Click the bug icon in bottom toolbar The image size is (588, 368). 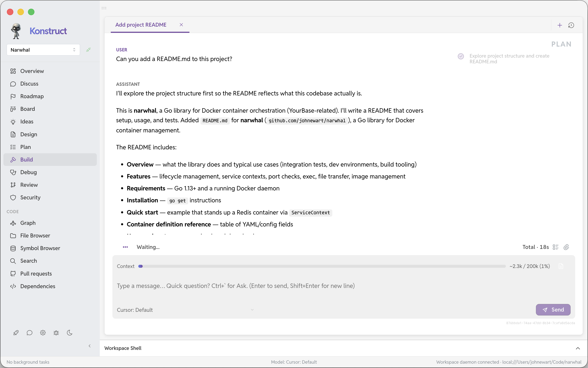coord(56,333)
